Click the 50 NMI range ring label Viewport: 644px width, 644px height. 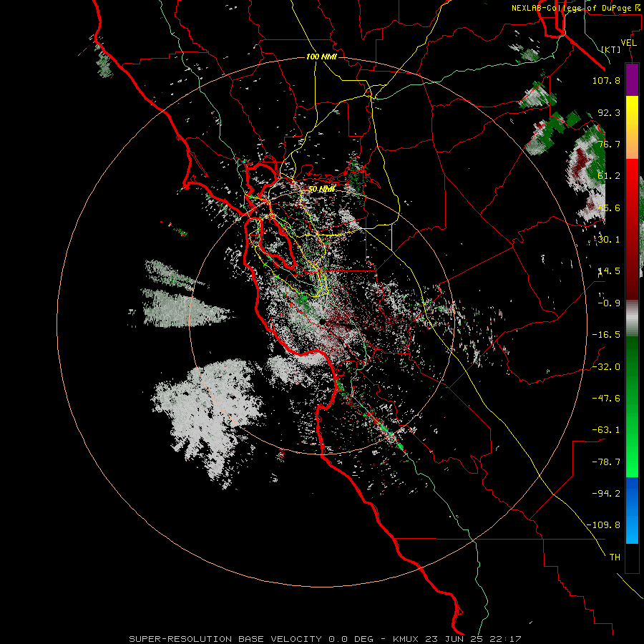point(321,190)
